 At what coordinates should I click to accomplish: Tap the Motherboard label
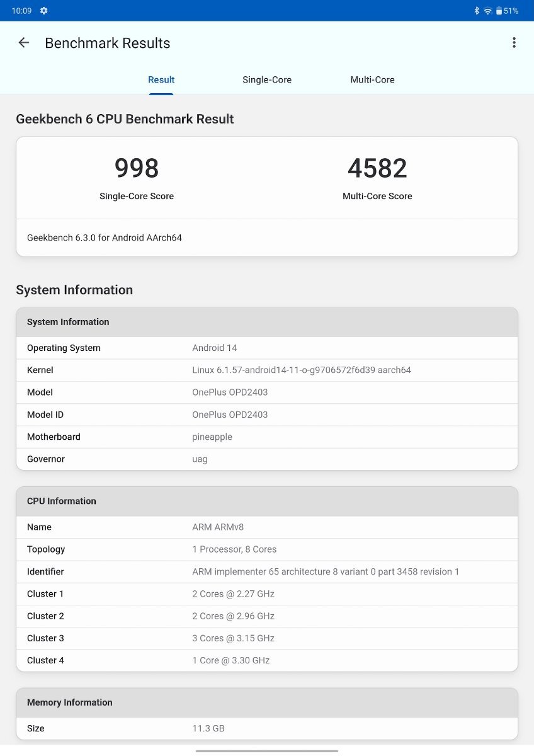pos(54,437)
